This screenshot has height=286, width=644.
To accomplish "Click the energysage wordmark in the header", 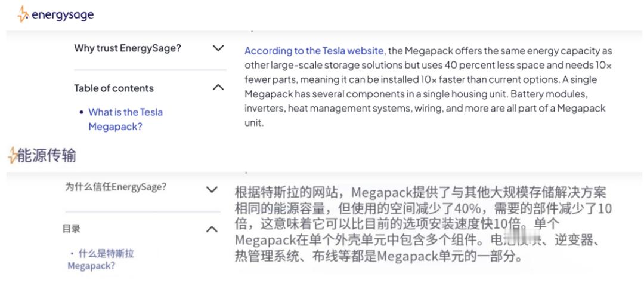I will (x=63, y=16).
